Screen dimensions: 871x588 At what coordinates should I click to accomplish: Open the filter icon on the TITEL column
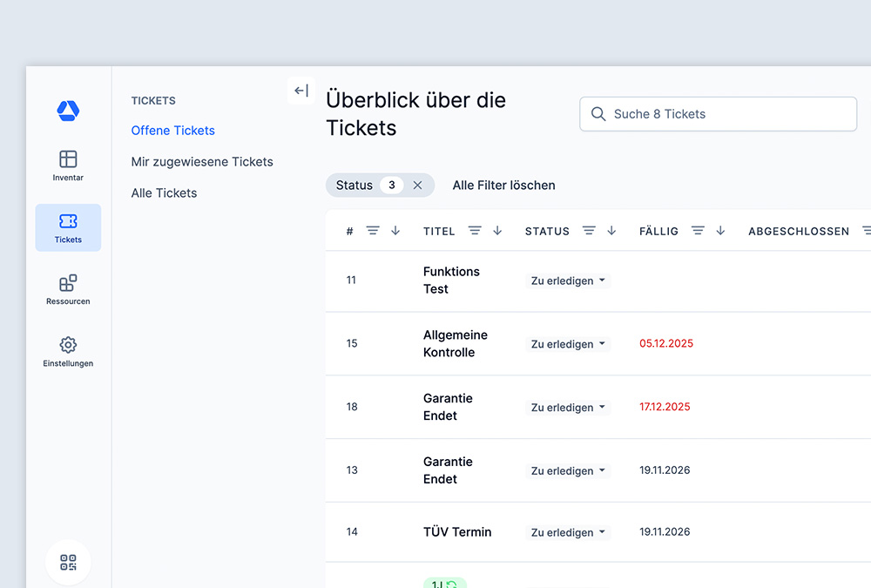coord(474,231)
